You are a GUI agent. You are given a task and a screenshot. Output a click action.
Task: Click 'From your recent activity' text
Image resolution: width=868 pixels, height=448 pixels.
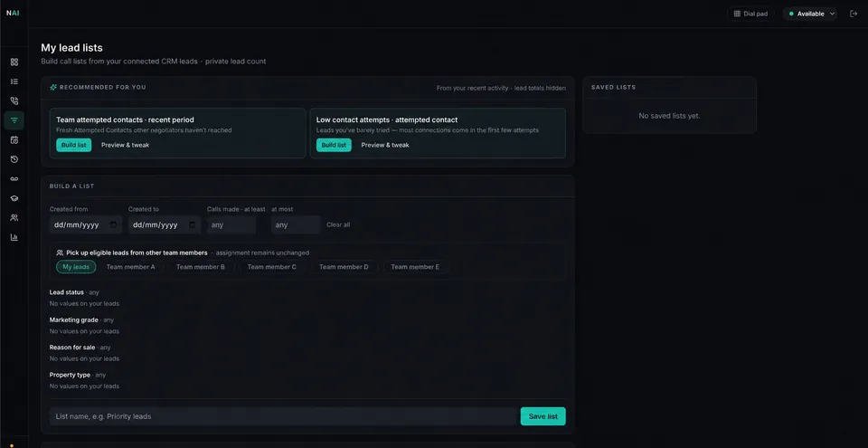coord(472,88)
